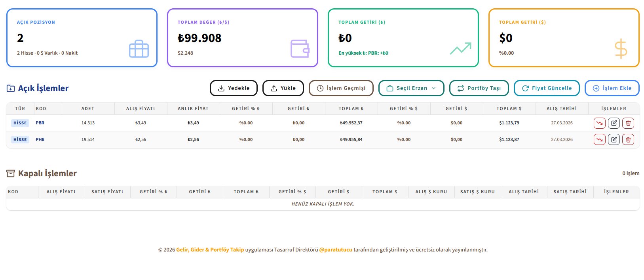The height and width of the screenshot is (280, 644).
Task: Click the Portföy Taşı button
Action: coord(479,88)
